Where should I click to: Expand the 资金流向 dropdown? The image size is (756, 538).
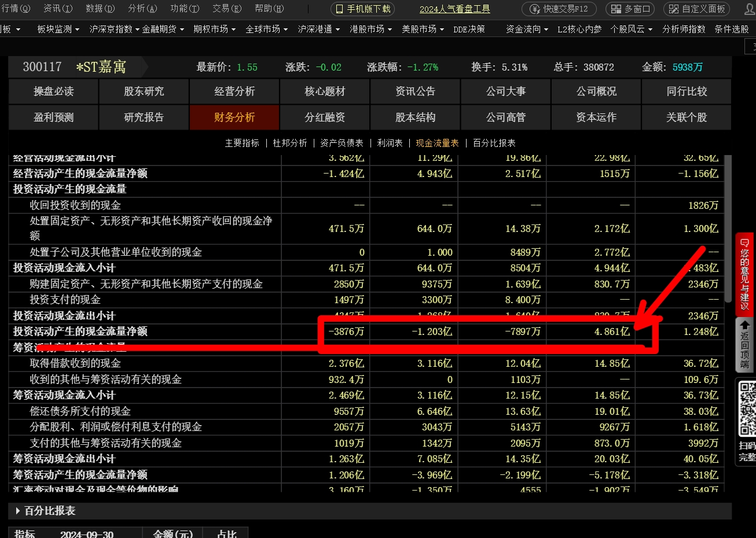pyautogui.click(x=524, y=29)
